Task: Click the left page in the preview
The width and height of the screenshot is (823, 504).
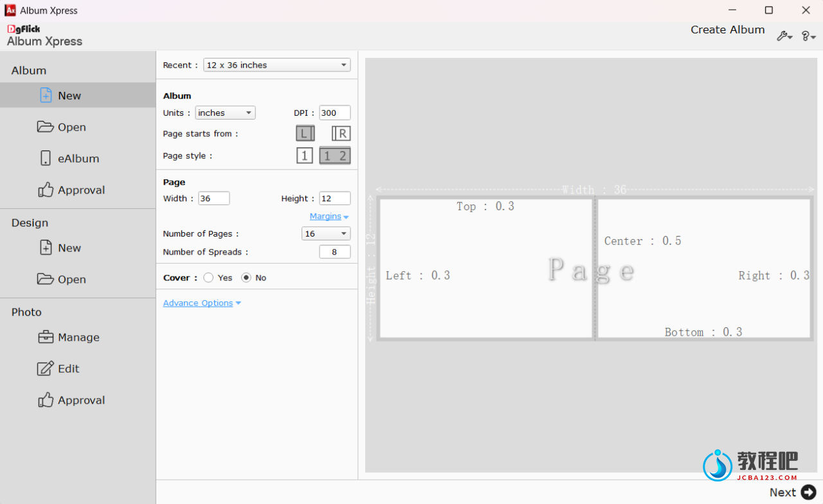Action: (486, 269)
